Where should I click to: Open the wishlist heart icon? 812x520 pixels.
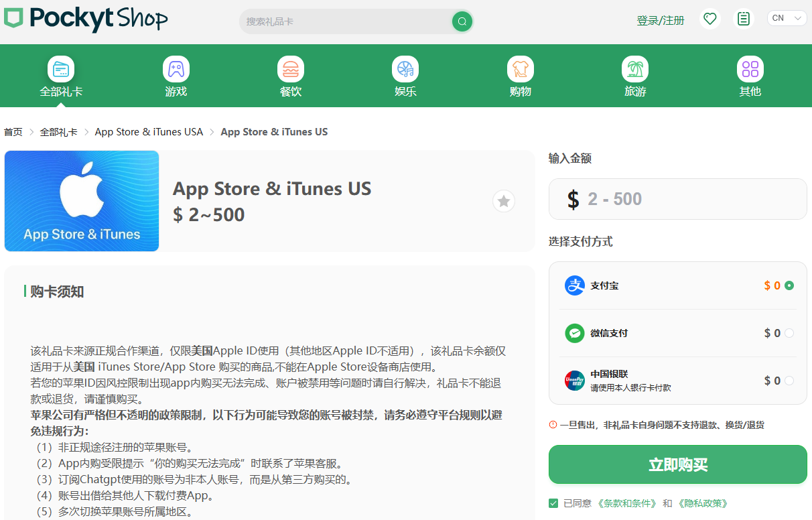coord(710,19)
